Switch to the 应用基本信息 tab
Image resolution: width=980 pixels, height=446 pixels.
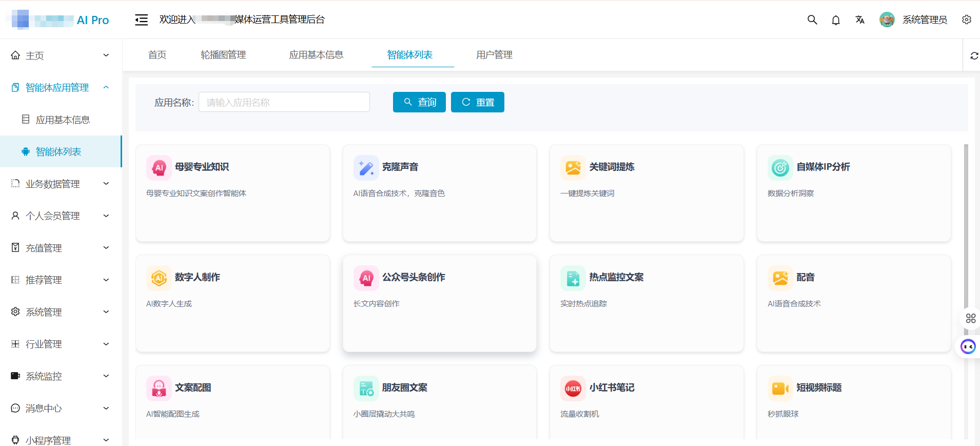coord(316,55)
